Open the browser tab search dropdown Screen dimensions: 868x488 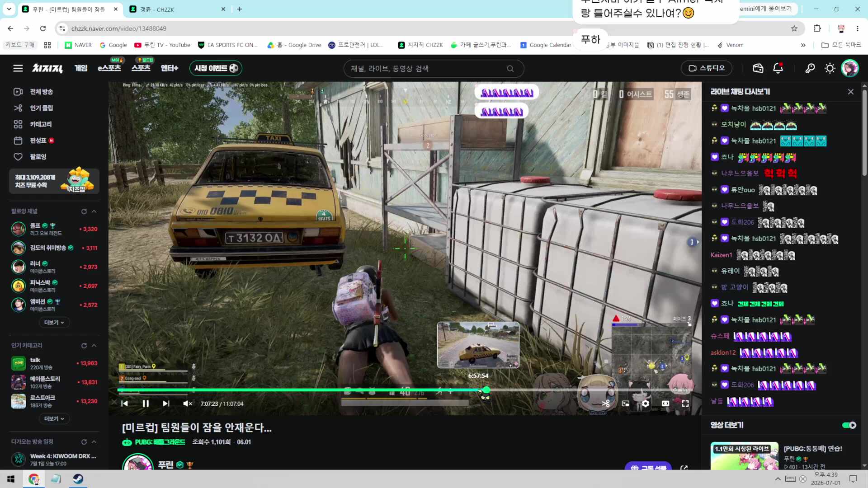[9, 9]
